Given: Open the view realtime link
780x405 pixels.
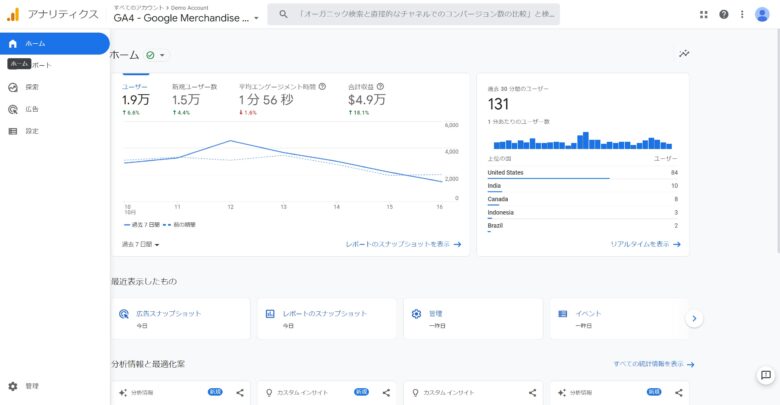Looking at the screenshot, I should coord(645,244).
